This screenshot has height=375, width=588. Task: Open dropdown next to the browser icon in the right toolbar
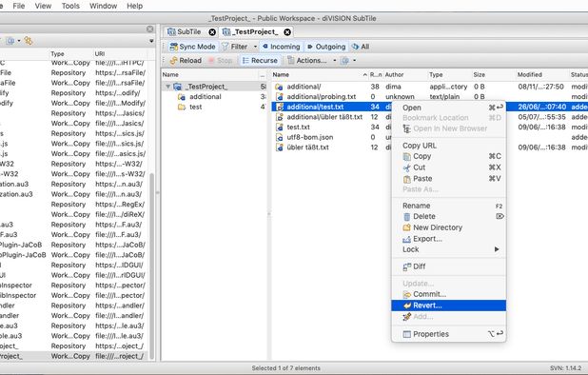(x=354, y=60)
